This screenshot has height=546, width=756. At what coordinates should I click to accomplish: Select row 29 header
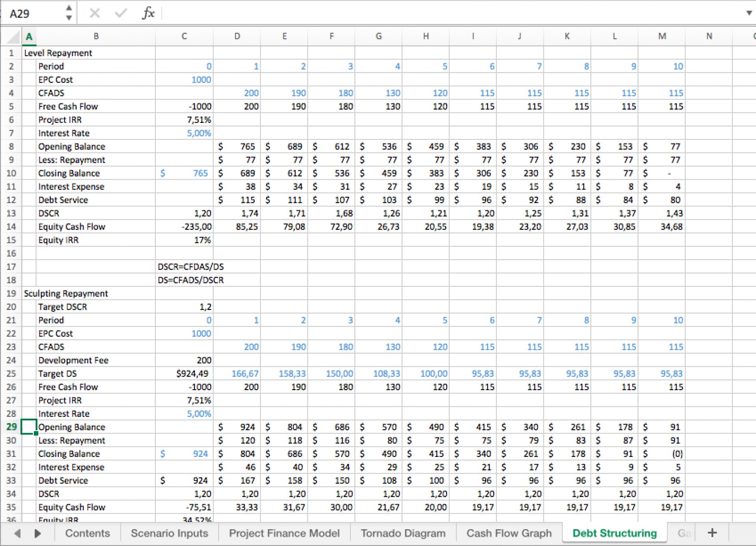(11, 427)
